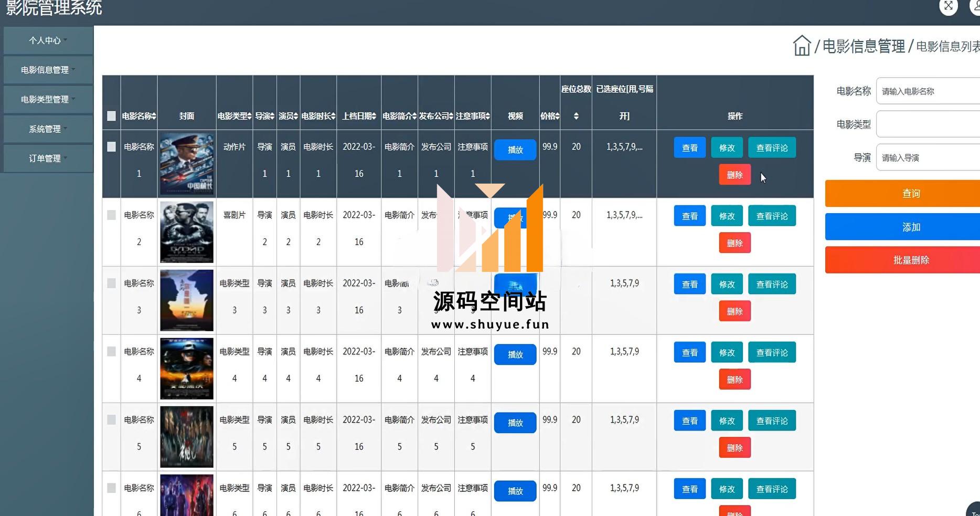Viewport: 980px width, 516px height.
Task: Play video for 电影名称4 row
Action: pyautogui.click(x=515, y=354)
